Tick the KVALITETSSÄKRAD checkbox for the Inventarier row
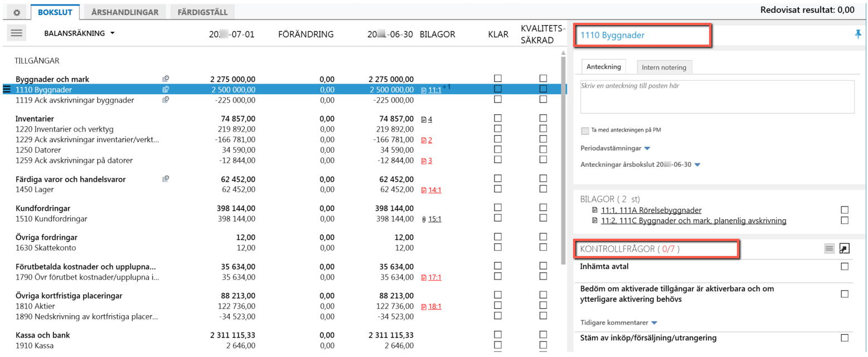The height and width of the screenshot is (357, 868). [543, 119]
